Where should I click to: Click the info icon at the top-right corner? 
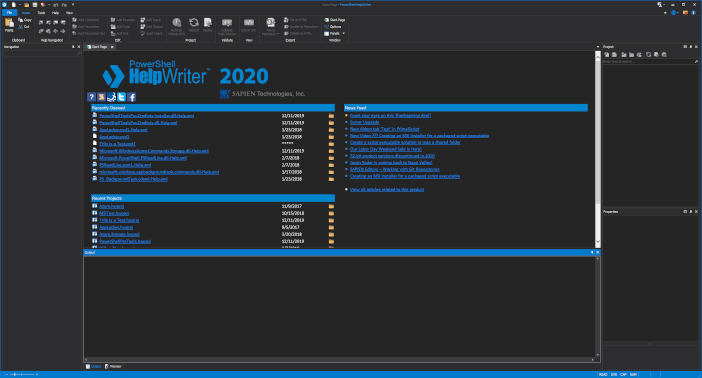point(693,13)
